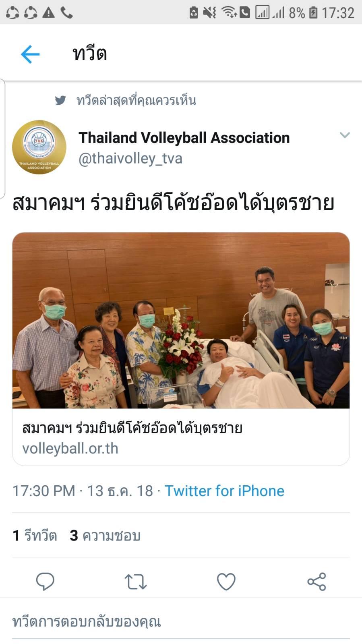Viewport: 362px width, 644px height.
Task: Tap the share icon below the tweet
Action: 316,582
